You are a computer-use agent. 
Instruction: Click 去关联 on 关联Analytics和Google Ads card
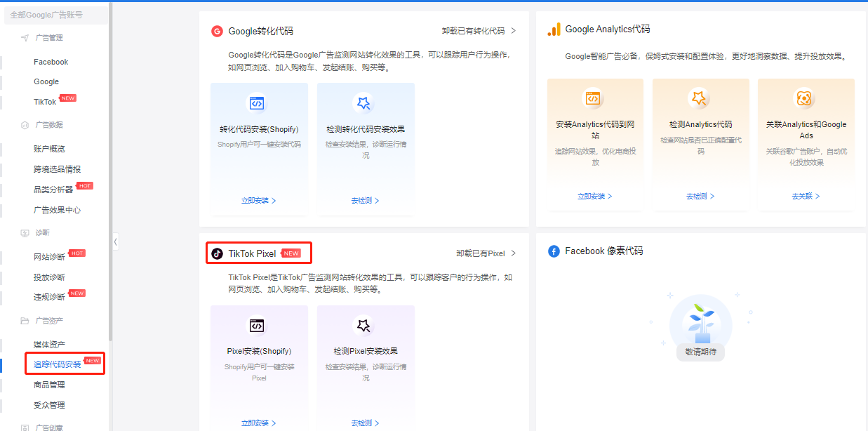tap(806, 197)
